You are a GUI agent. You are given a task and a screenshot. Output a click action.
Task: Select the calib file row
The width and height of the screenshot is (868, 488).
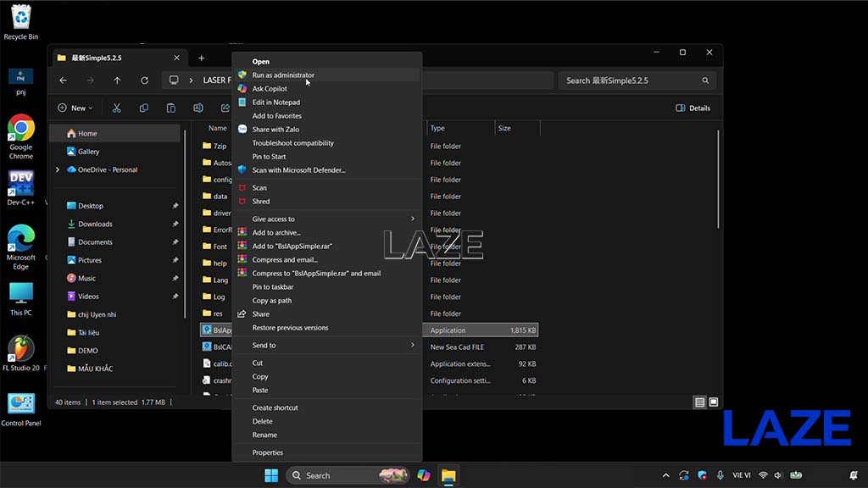click(x=216, y=364)
